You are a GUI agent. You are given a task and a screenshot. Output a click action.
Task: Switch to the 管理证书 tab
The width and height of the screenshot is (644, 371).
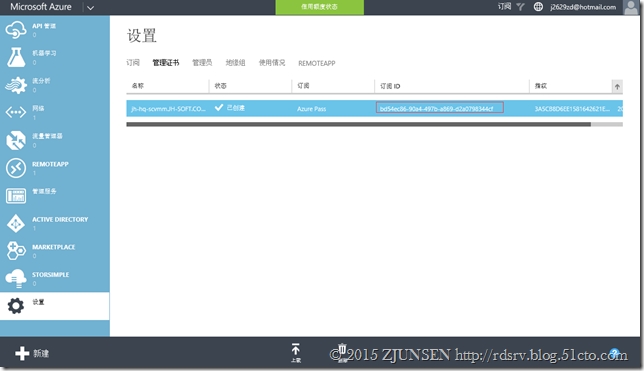point(166,63)
